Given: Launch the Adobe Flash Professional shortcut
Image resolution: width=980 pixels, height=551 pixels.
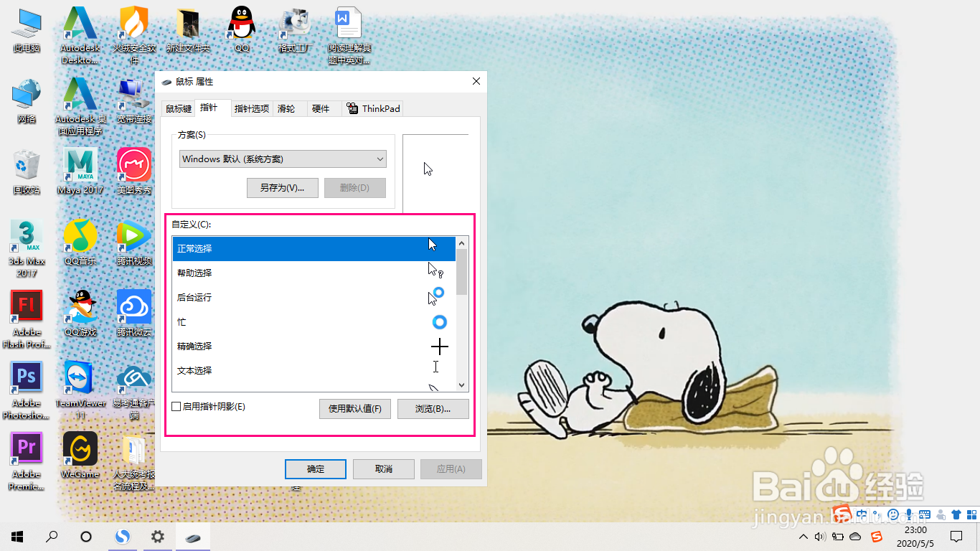Looking at the screenshot, I should pos(27,319).
